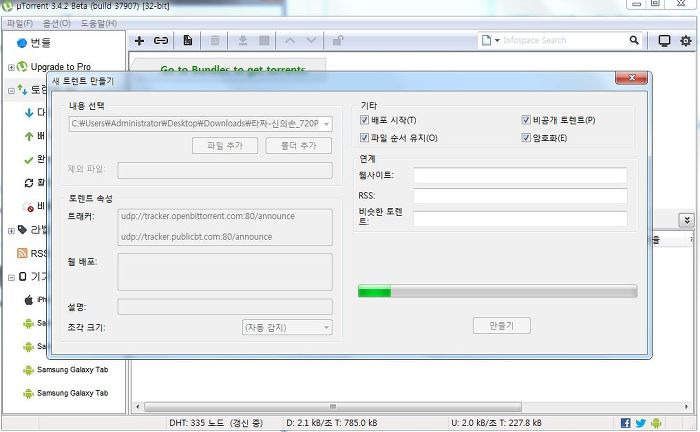Toggle the 암호화(E) checkbox
This screenshot has height=432, width=700.
[x=526, y=137]
